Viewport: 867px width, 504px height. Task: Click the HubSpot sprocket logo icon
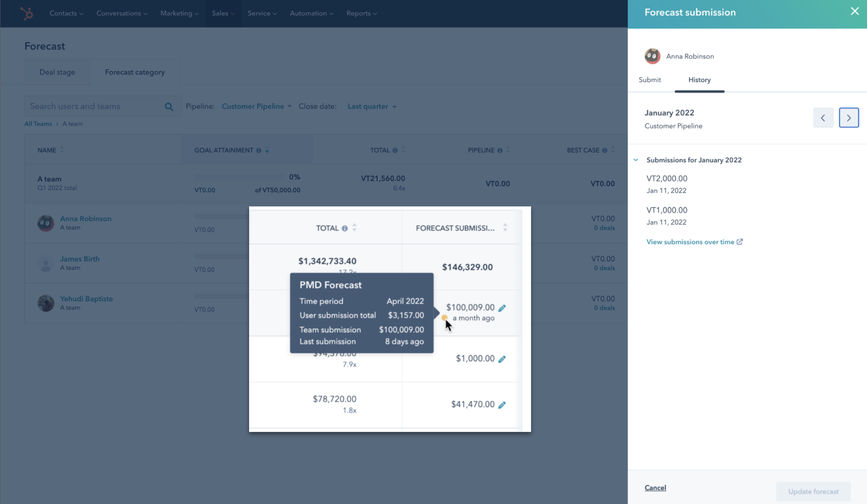pyautogui.click(x=27, y=12)
